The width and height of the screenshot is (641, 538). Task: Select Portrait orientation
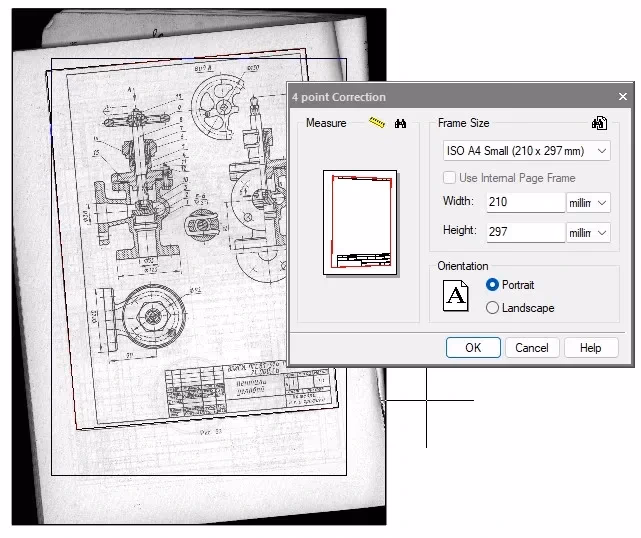pos(492,285)
